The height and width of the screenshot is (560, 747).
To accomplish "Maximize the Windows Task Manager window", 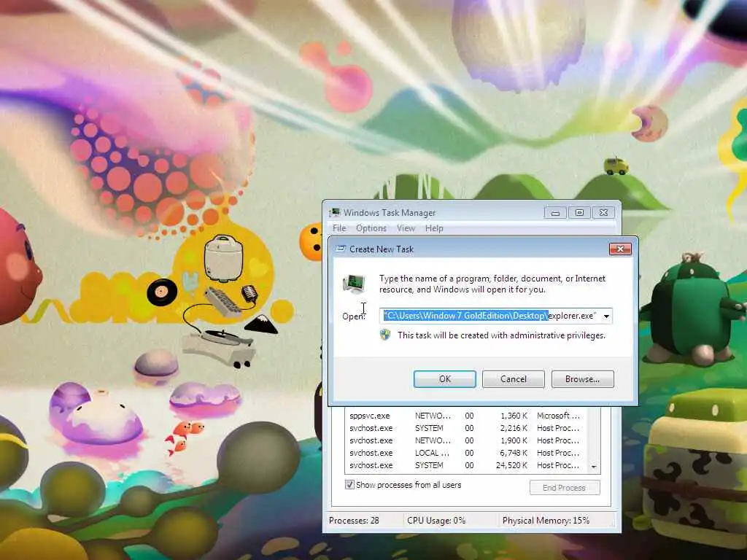I will [579, 212].
